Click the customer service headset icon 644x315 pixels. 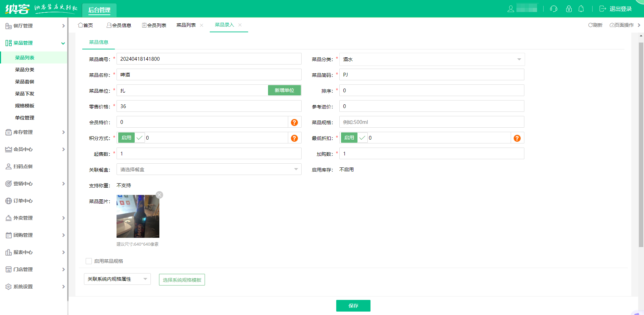tap(554, 9)
